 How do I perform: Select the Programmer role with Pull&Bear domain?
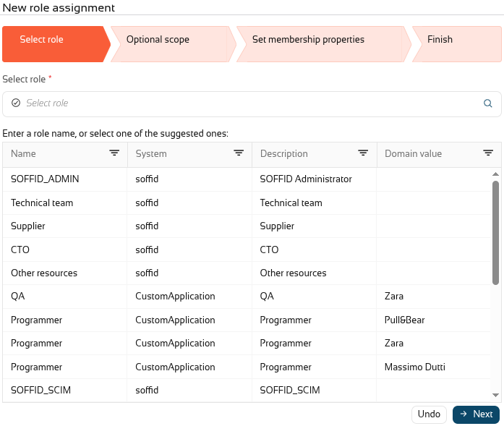click(37, 320)
